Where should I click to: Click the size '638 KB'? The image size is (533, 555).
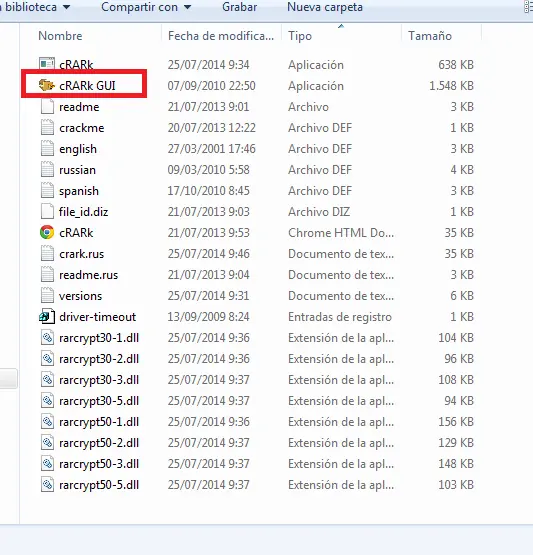[x=456, y=65]
